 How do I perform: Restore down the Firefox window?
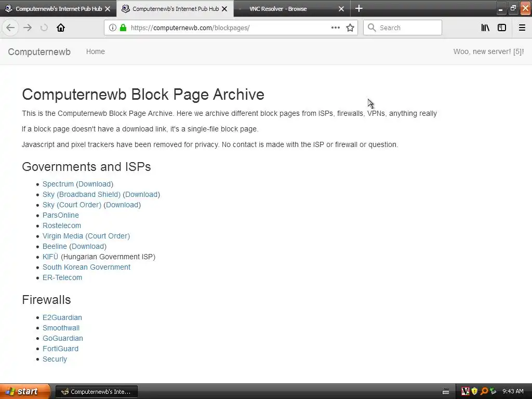513,8
